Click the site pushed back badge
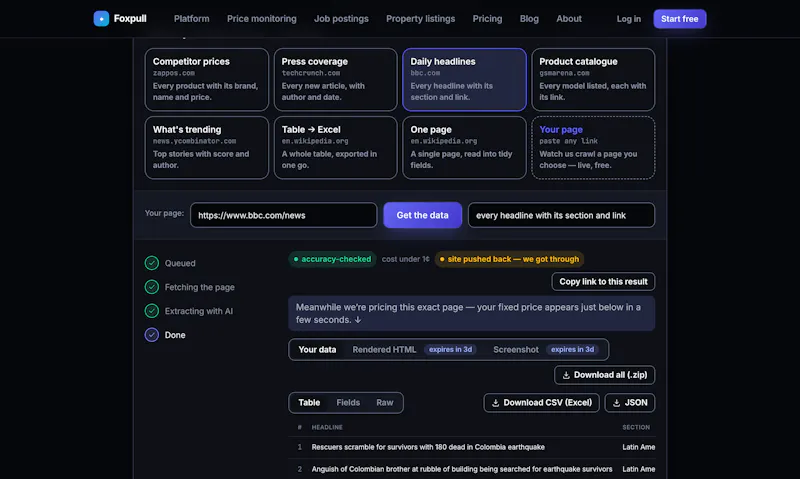This screenshot has height=479, width=800. pyautogui.click(x=509, y=260)
